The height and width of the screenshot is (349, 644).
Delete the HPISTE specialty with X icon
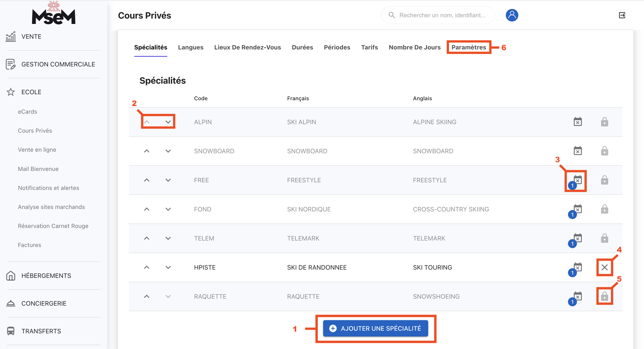tap(604, 267)
